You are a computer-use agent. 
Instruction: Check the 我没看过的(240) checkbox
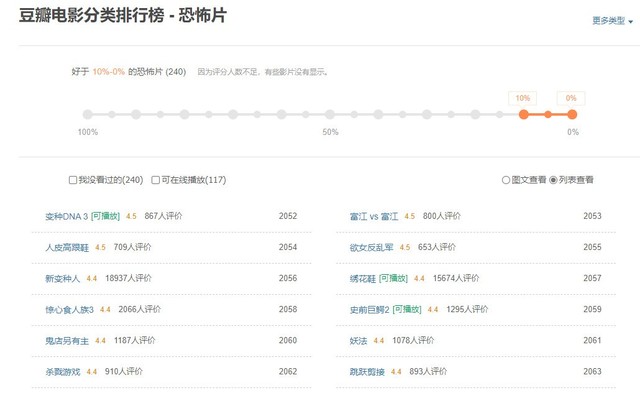[73, 180]
